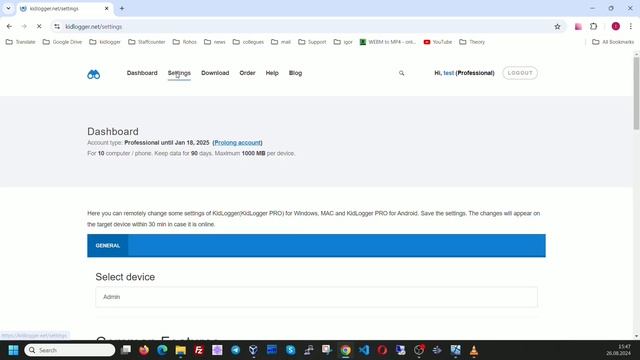Screen dimensions: 640x360
Task: Expand the tab search dropdown arrow
Action: [8, 9]
